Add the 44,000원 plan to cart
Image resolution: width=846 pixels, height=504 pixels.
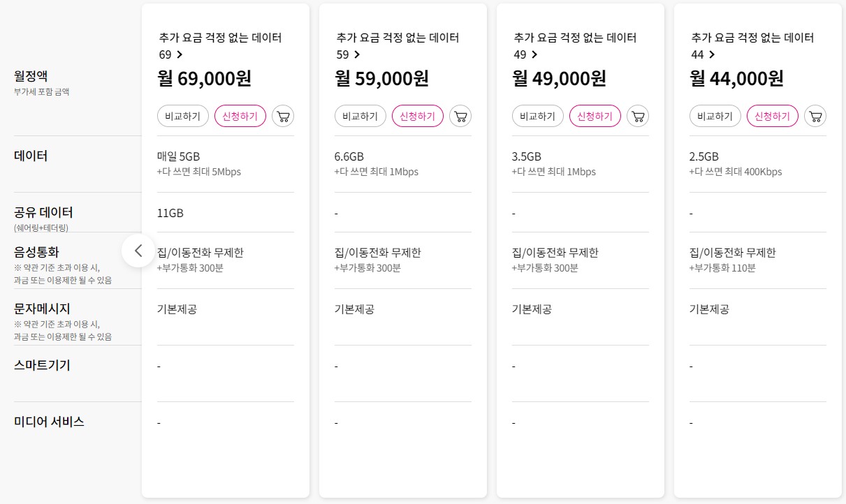815,117
